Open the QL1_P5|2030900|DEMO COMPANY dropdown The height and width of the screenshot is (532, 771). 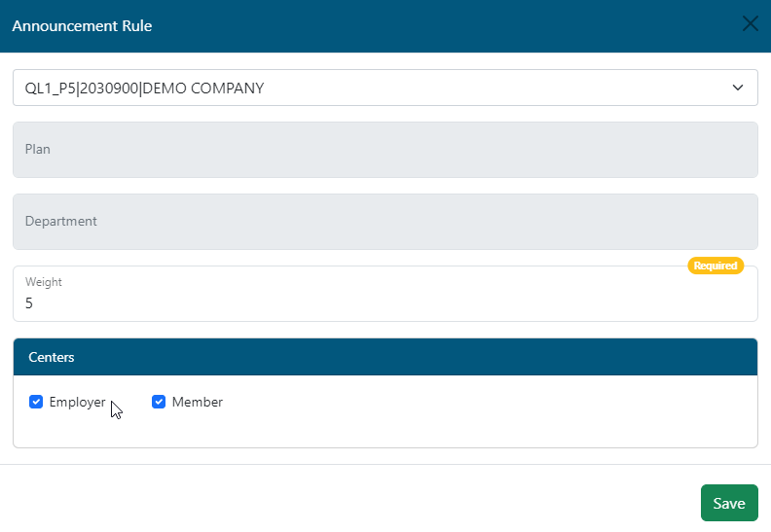click(385, 88)
